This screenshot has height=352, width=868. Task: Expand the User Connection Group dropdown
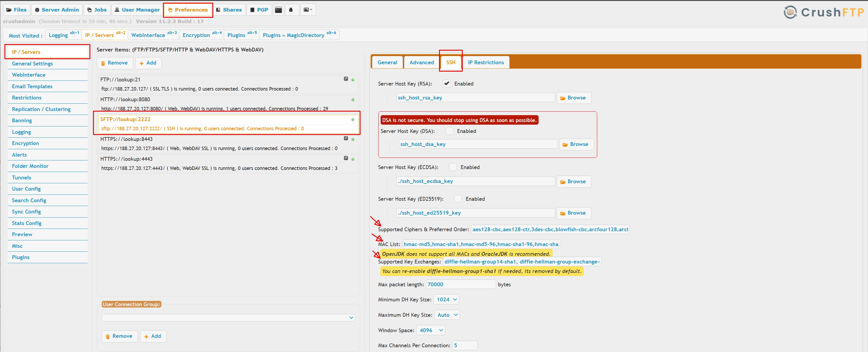coord(228,318)
